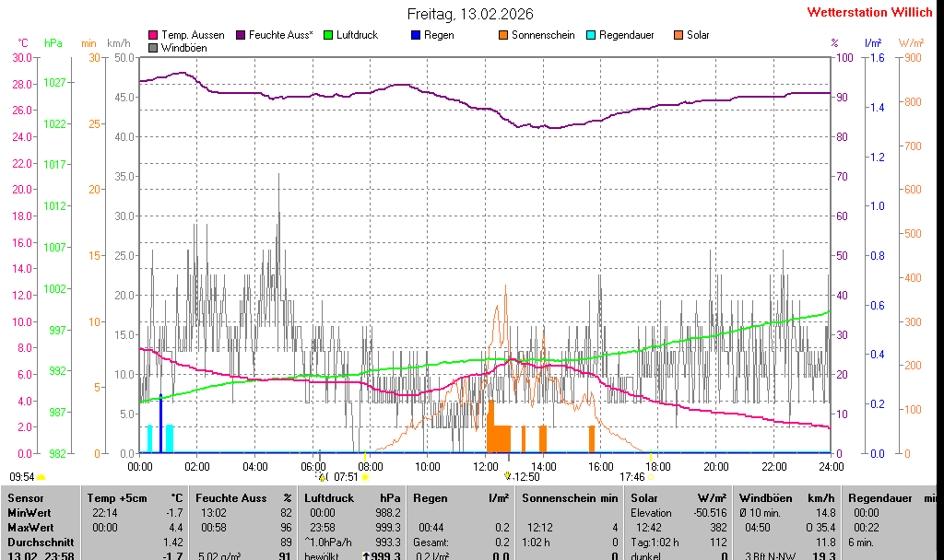The width and height of the screenshot is (944, 560).
Task: Click the 12:00 time axis label
Action: (x=485, y=466)
